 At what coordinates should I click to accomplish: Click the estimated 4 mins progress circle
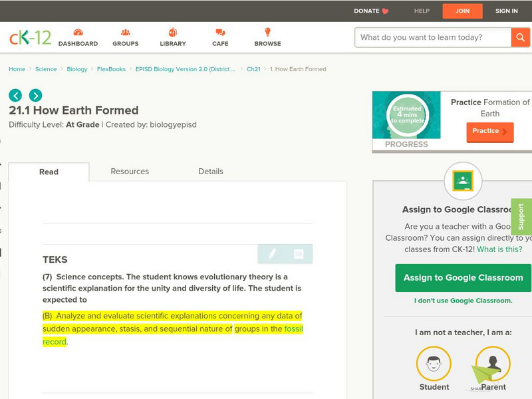click(x=408, y=115)
